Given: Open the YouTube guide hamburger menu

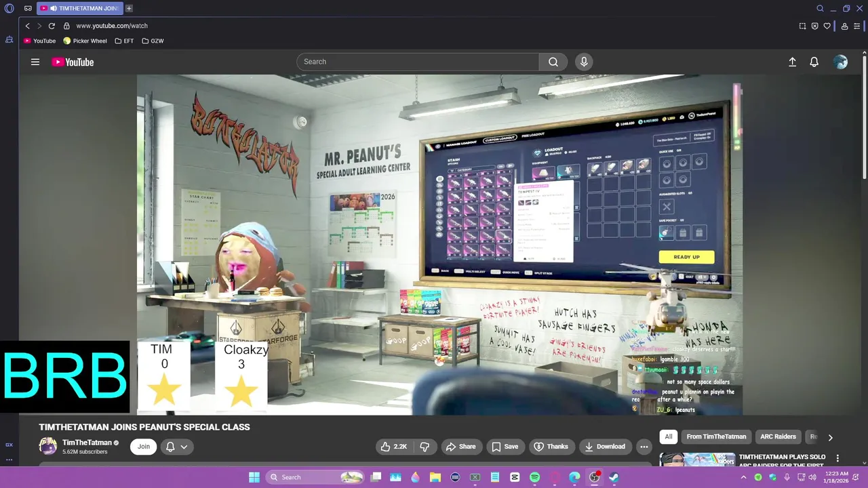Looking at the screenshot, I should [35, 62].
